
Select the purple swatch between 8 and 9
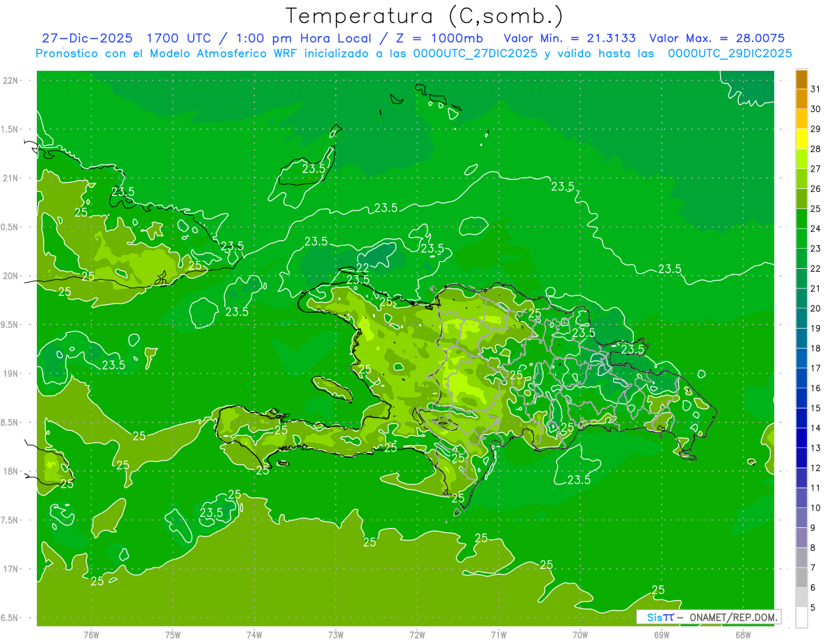[x=801, y=538]
